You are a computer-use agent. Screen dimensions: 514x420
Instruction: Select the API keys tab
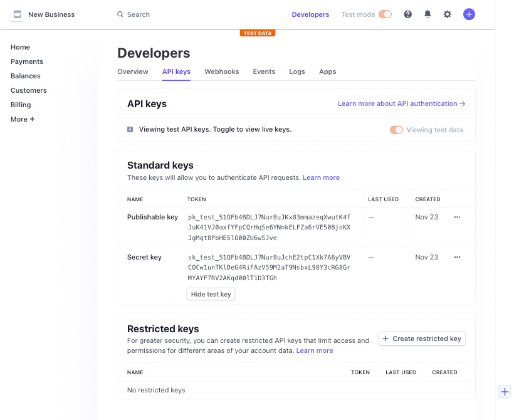[x=176, y=71]
